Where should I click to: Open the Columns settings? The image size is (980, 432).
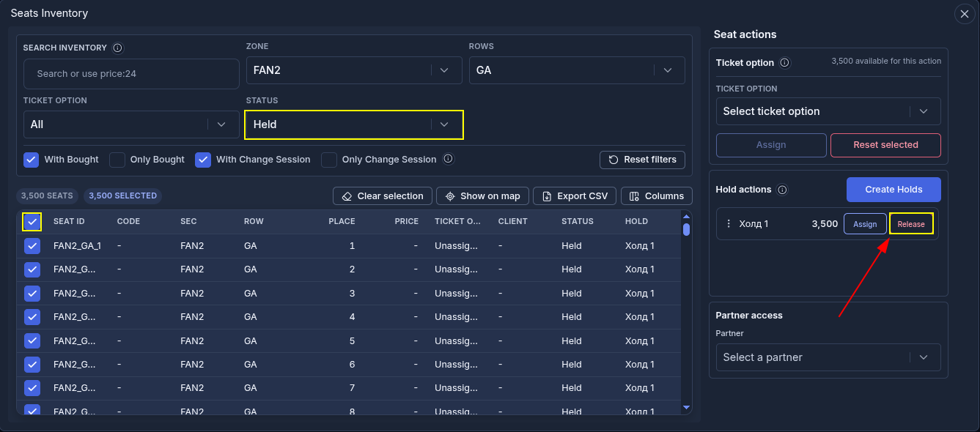click(x=657, y=196)
